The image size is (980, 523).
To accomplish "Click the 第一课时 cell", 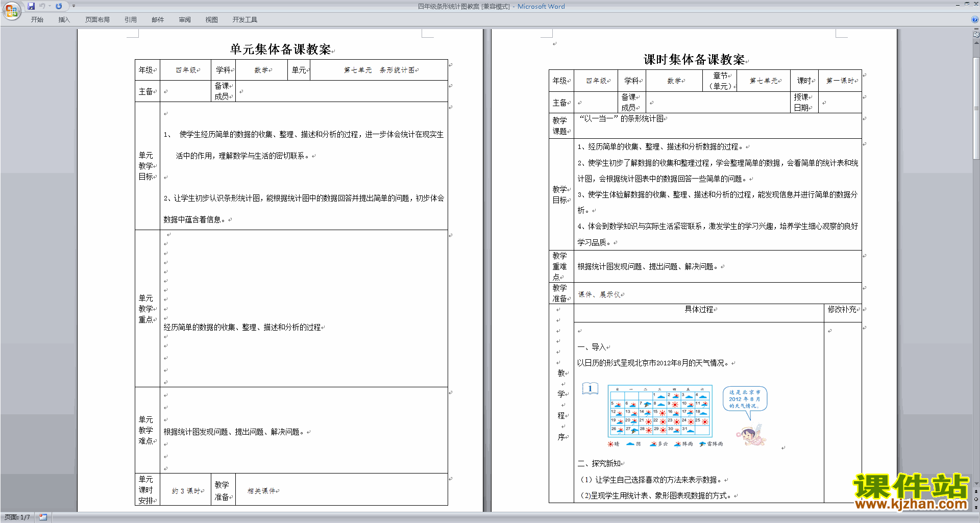I will coord(840,81).
